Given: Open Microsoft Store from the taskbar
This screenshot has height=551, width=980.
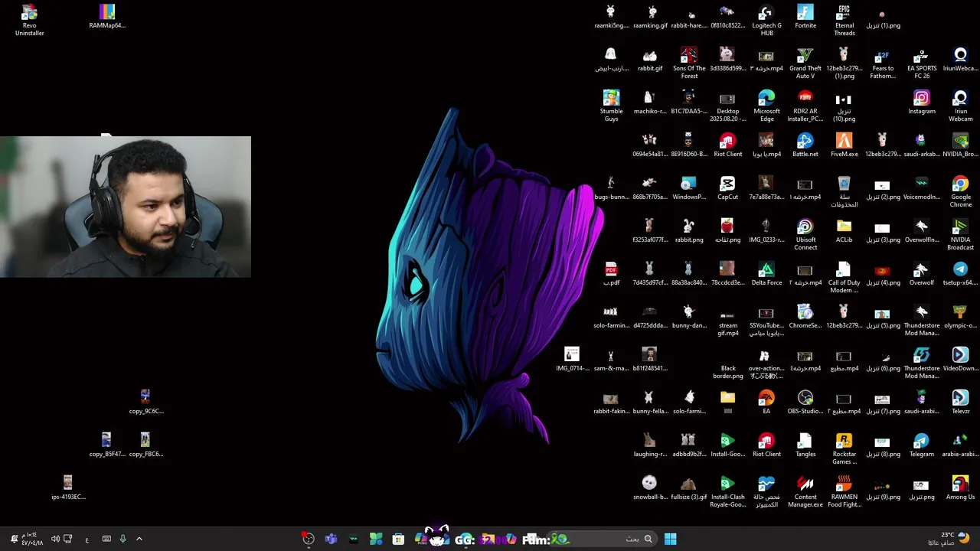Looking at the screenshot, I should click(398, 539).
